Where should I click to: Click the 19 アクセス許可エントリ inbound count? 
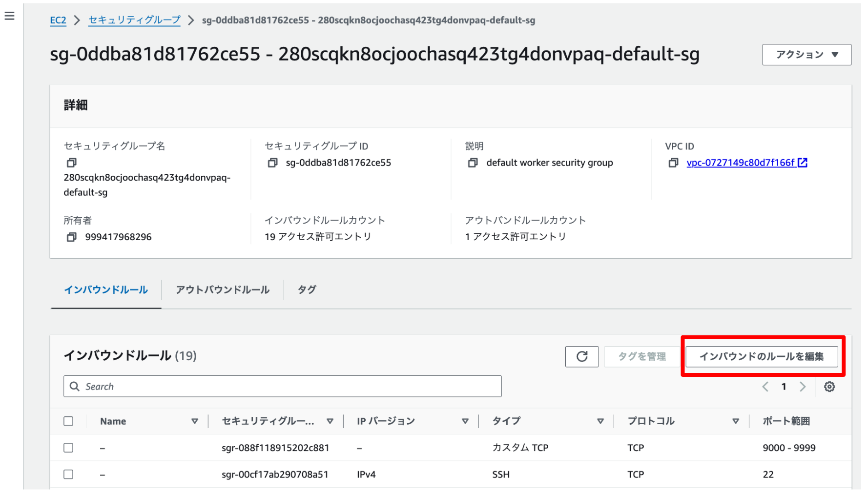318,237
